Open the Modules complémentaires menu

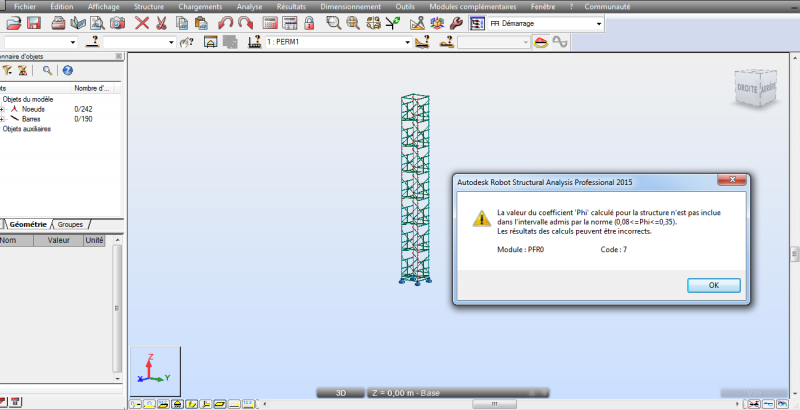472,7
